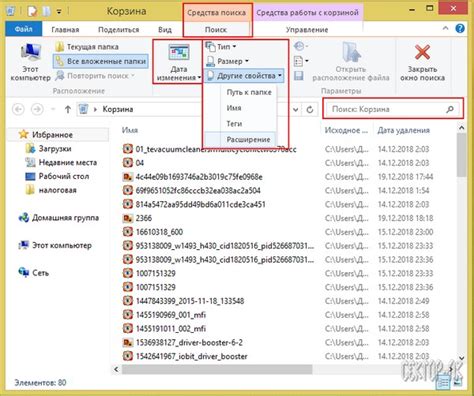The width and height of the screenshot is (474, 396).
Task: Click the red X 'Закрыть окно поиска' icon
Action: click(422, 53)
